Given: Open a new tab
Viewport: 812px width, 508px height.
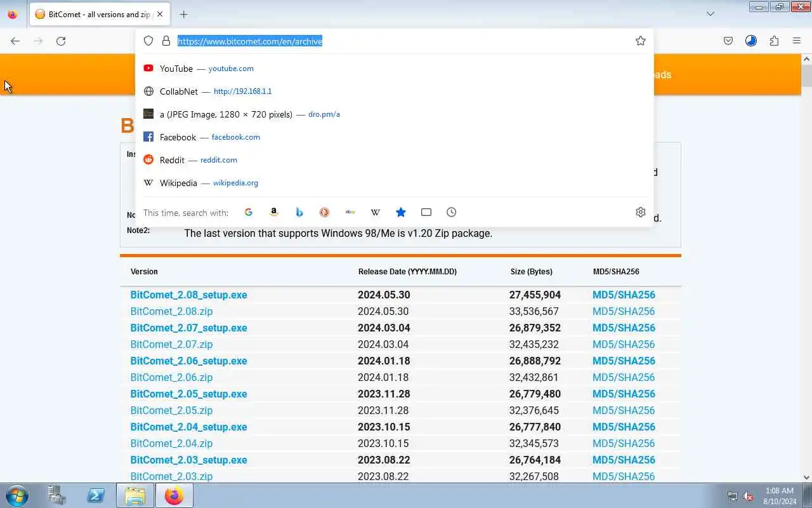Looking at the screenshot, I should click(x=183, y=14).
